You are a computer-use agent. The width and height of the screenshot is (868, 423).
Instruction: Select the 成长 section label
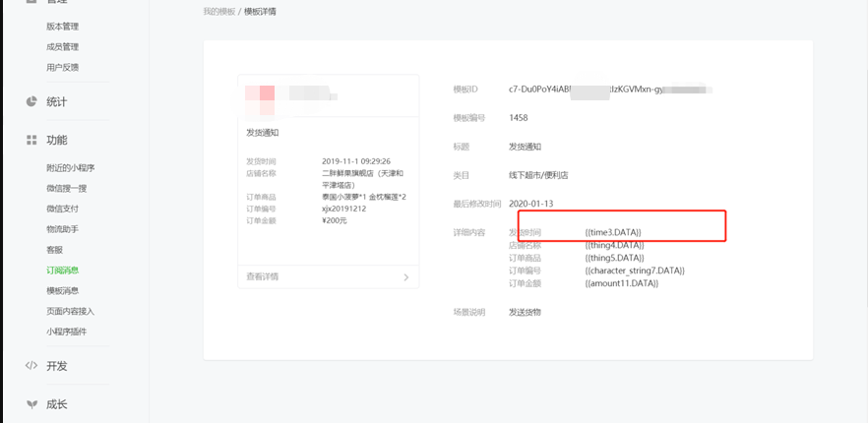56,404
